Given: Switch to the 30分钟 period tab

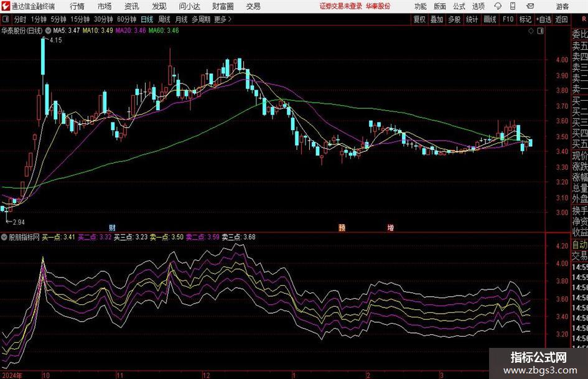Looking at the screenshot, I should point(103,19).
